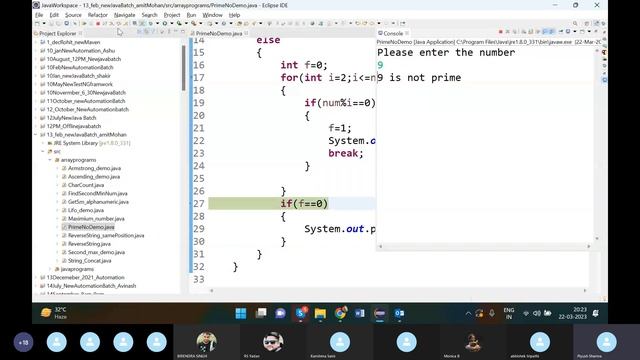Open the Source menu
Image resolution: width=640 pixels, height=360 pixels.
(73, 15)
